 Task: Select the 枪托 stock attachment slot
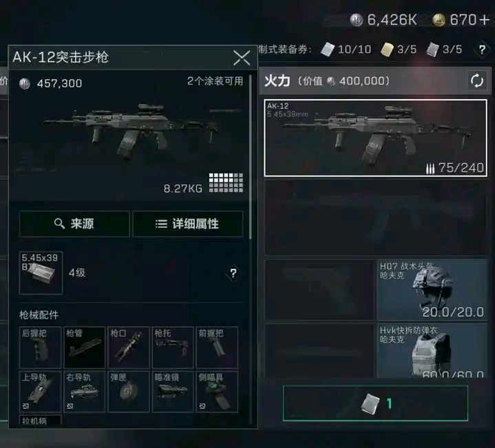173,348
